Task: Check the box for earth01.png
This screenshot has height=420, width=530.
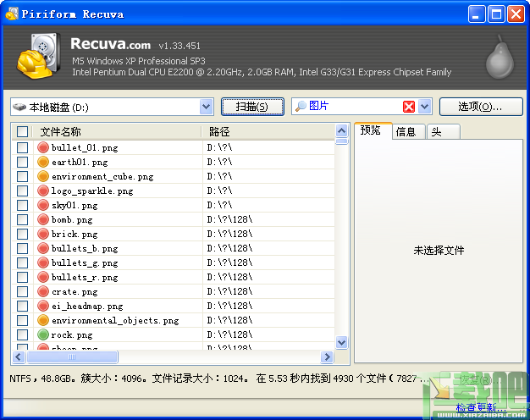Action: (x=22, y=162)
